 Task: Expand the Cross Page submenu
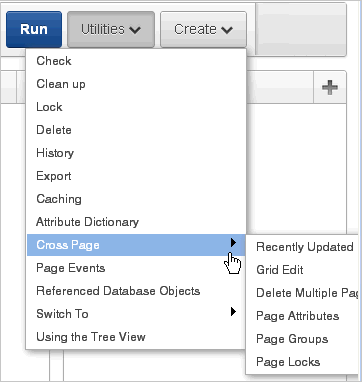136,245
